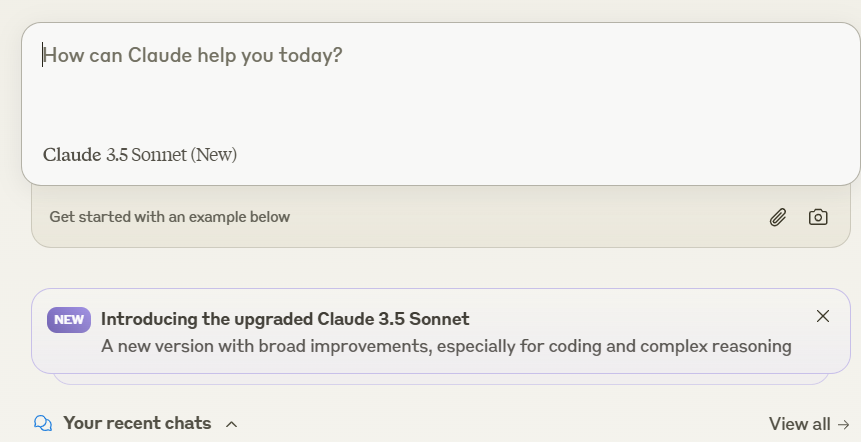The image size is (861, 442).
Task: Click the text cursor at the placeholder start
Action: pos(42,55)
